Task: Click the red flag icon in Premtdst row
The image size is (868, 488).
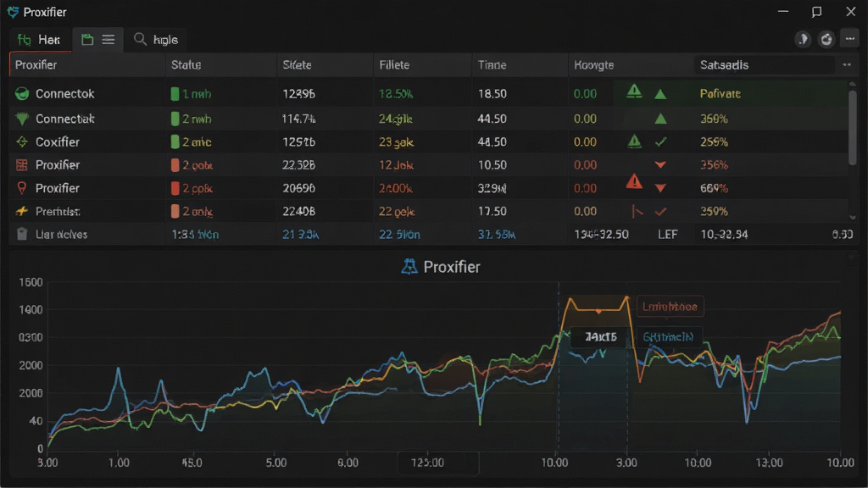Action: pos(637,211)
